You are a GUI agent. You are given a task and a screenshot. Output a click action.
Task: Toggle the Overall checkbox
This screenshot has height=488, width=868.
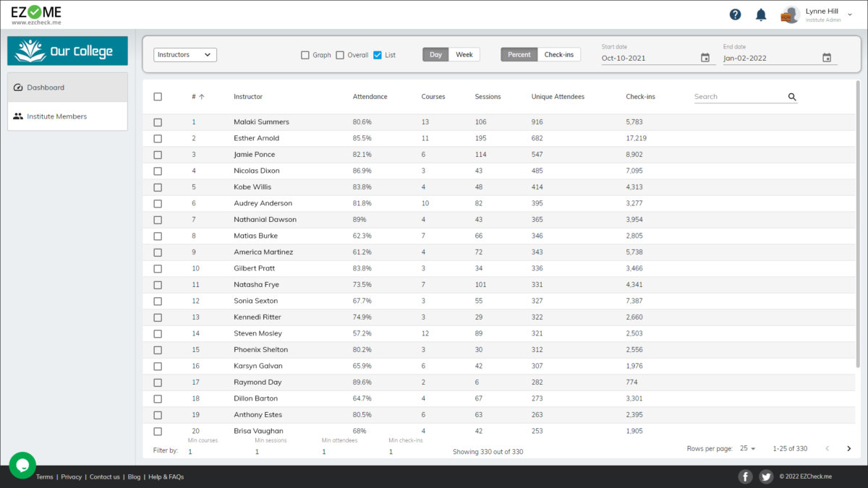point(340,55)
